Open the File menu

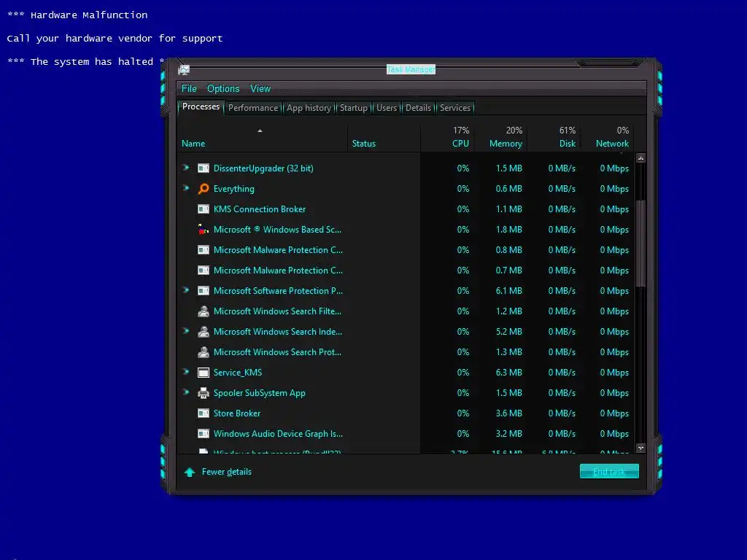[x=189, y=88]
